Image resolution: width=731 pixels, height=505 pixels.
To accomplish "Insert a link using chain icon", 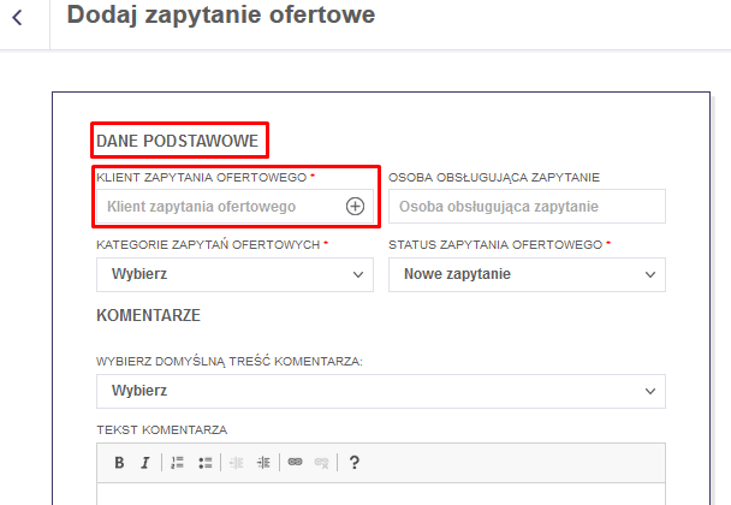I will 295,463.
